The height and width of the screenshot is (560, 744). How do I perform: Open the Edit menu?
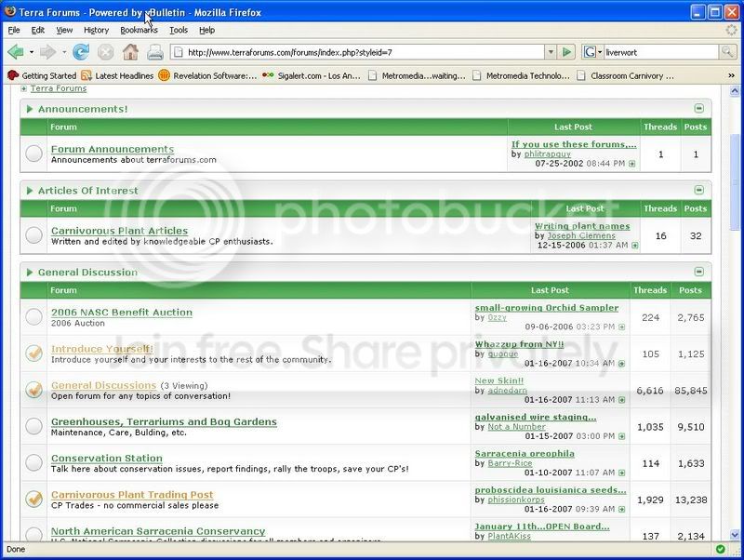[x=37, y=30]
